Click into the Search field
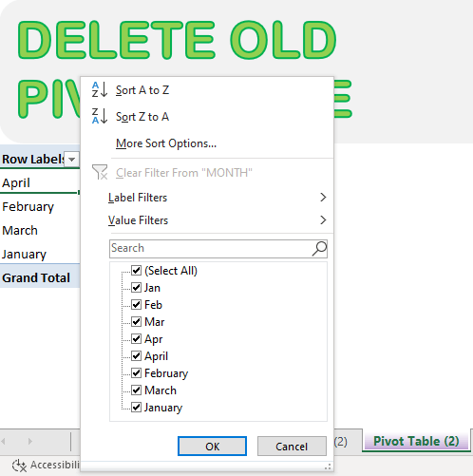The image size is (473, 476). pyautogui.click(x=211, y=248)
